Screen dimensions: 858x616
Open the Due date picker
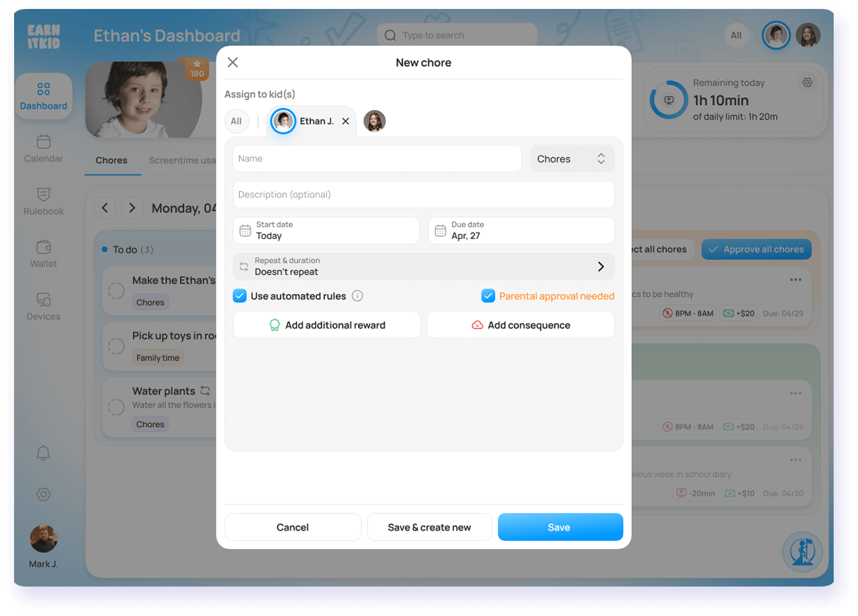pyautogui.click(x=521, y=231)
